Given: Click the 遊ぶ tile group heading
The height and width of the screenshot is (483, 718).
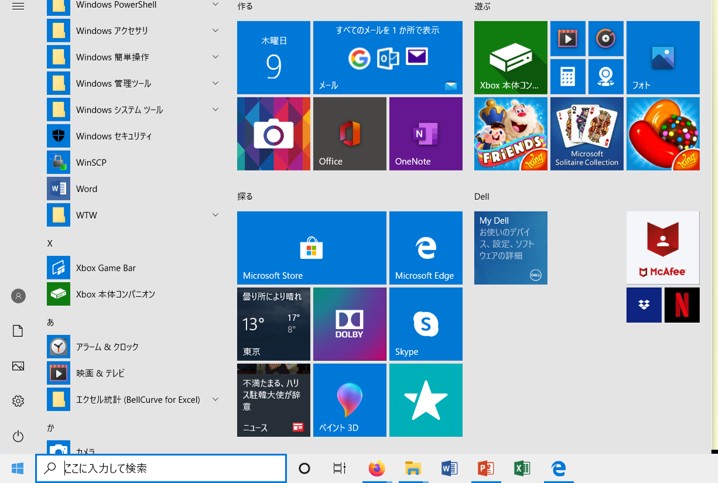Looking at the screenshot, I should [482, 6].
